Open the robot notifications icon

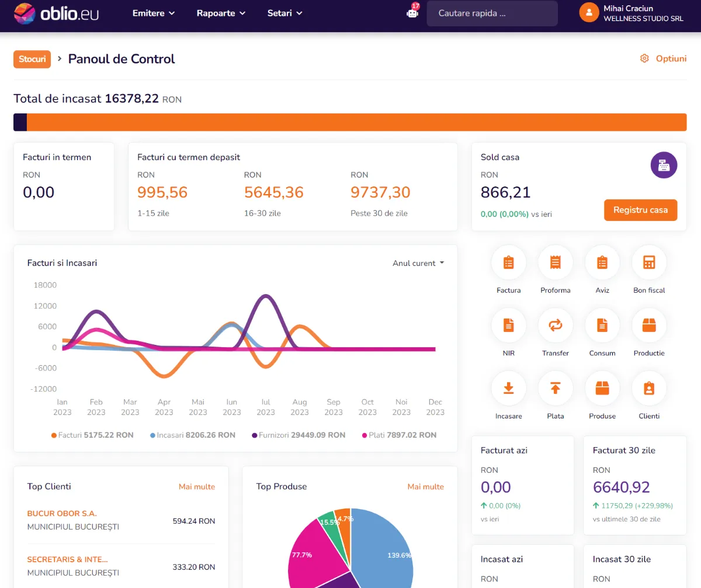[x=413, y=13]
